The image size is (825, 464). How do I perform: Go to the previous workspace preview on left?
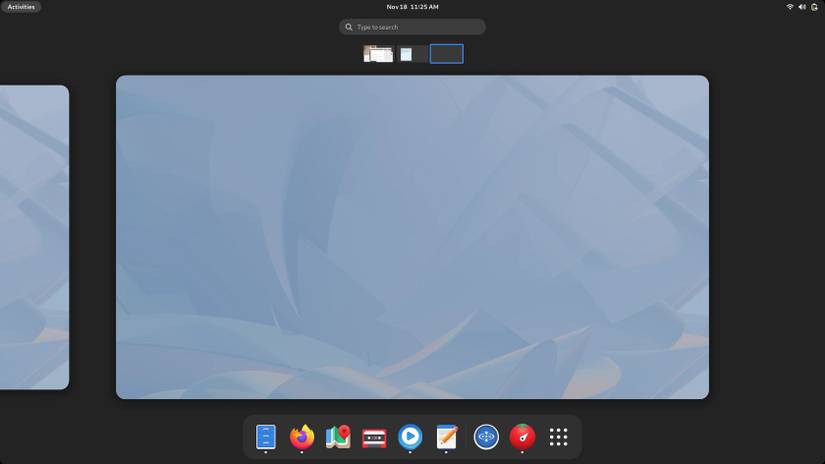[34, 237]
